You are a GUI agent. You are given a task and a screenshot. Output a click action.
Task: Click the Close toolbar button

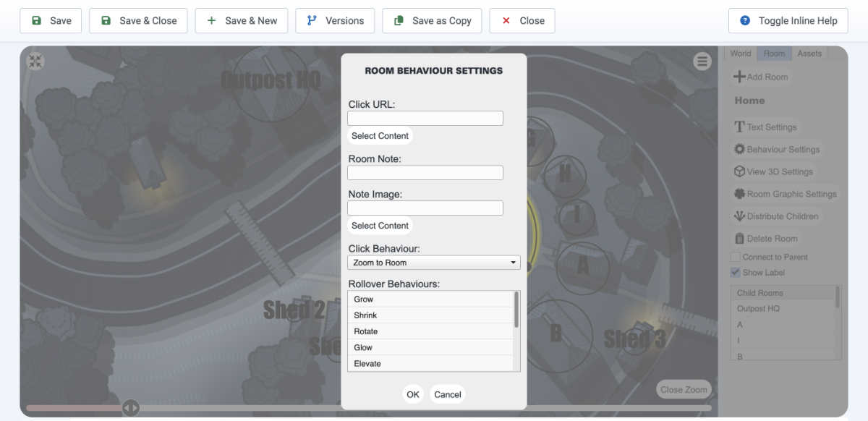click(522, 21)
